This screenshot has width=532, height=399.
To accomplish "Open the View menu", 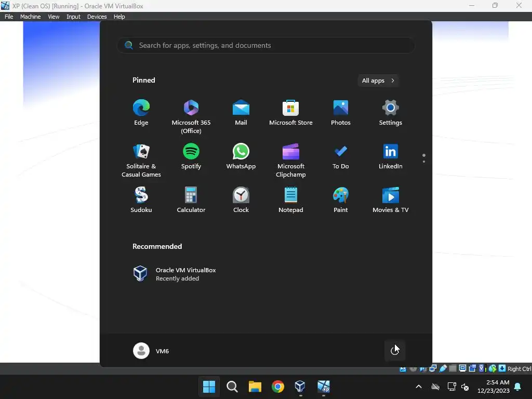I will click(x=54, y=17).
